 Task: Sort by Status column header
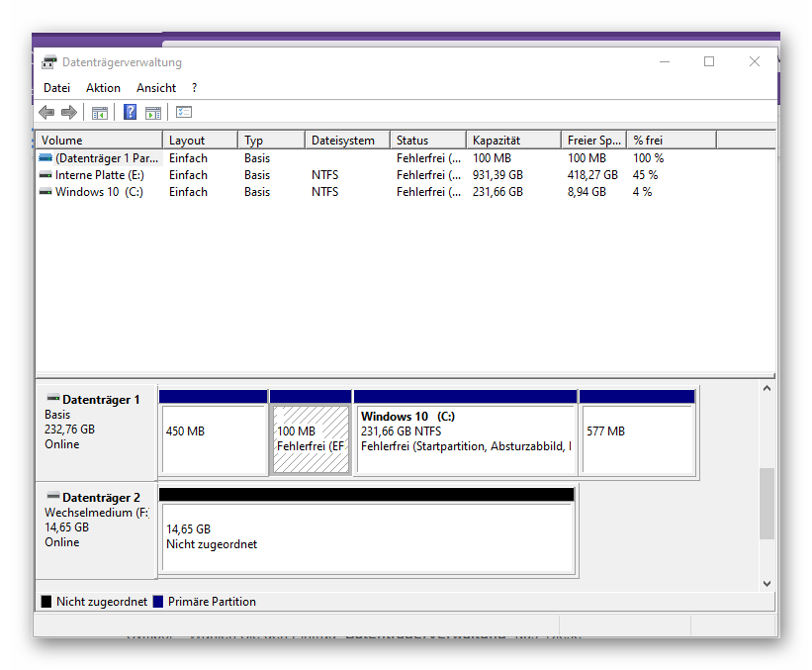click(428, 140)
